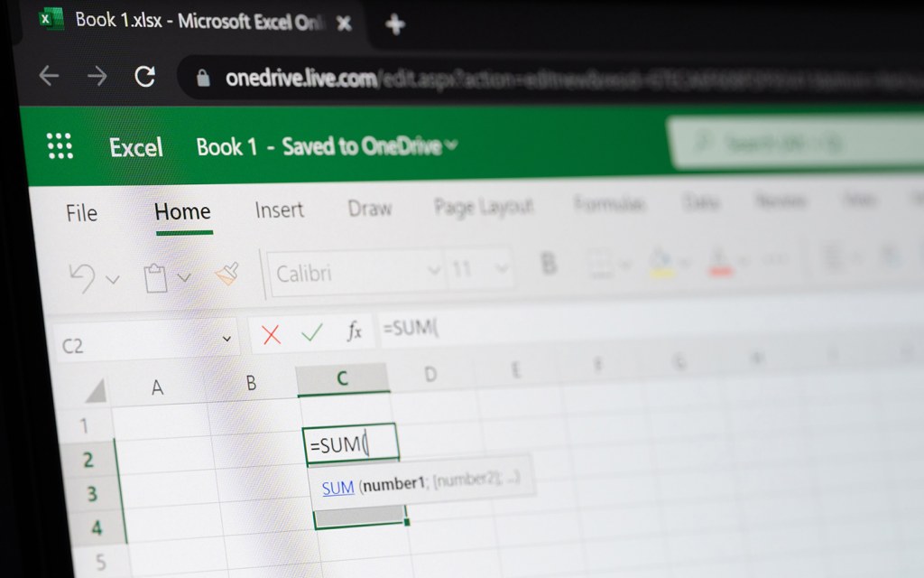Switch to the Draw tab

click(369, 208)
